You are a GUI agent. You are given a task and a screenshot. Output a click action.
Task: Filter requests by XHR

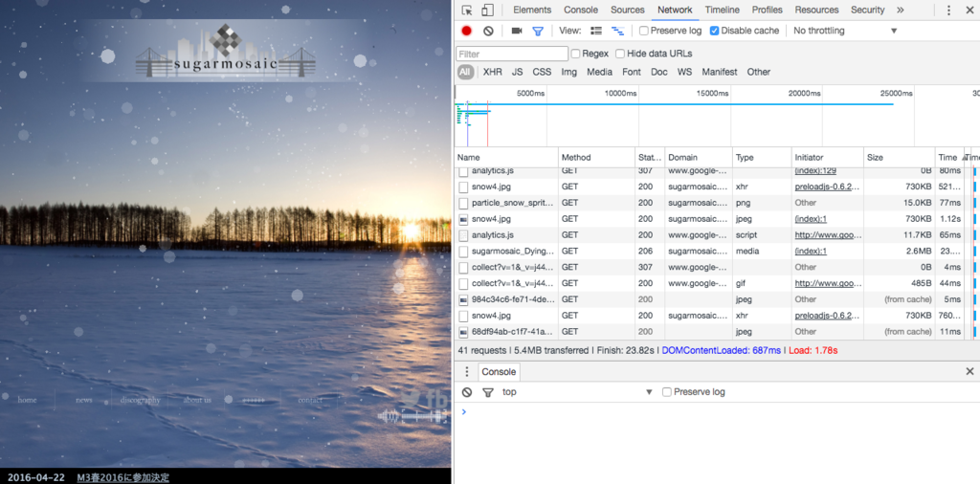click(493, 72)
